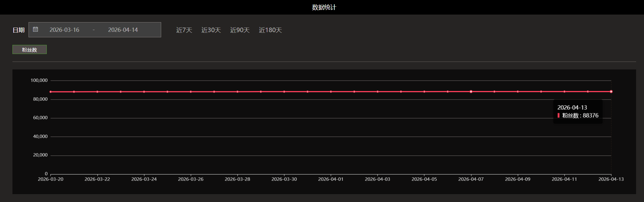Select the data point at 2026-03-22
Screen dimensions: 644x202
[x=97, y=92]
